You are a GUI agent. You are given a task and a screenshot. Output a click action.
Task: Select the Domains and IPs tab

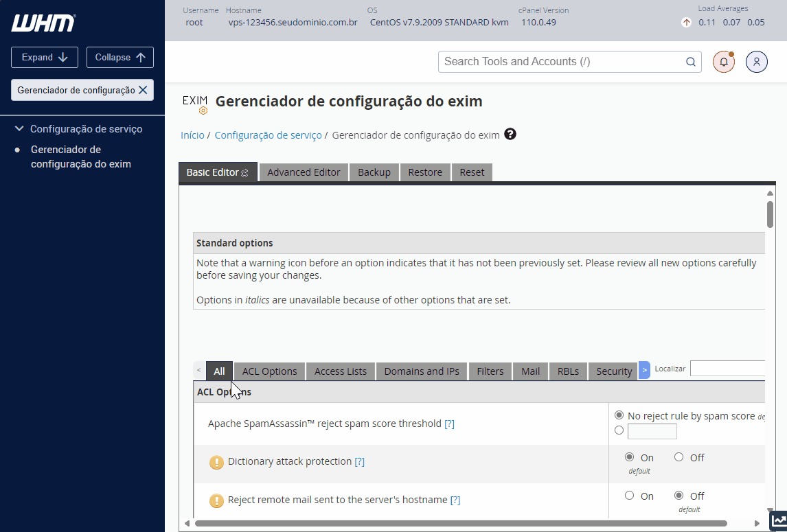click(x=422, y=371)
